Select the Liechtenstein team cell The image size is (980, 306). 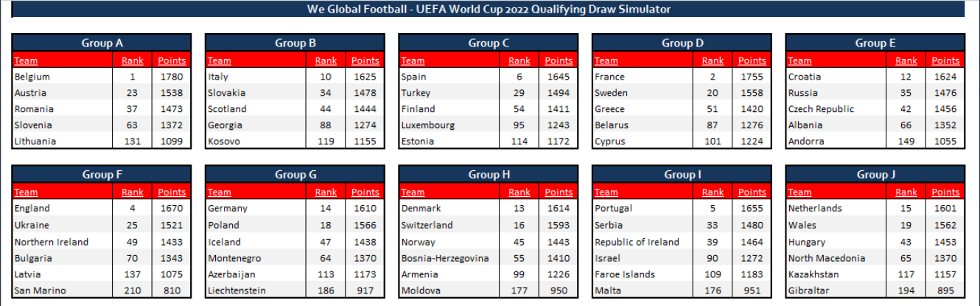237,291
